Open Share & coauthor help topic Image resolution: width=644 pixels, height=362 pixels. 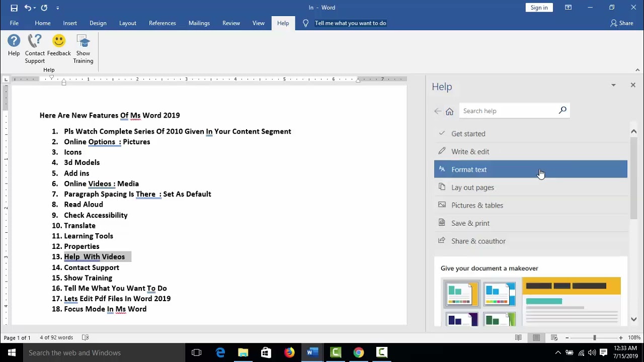click(x=531, y=241)
